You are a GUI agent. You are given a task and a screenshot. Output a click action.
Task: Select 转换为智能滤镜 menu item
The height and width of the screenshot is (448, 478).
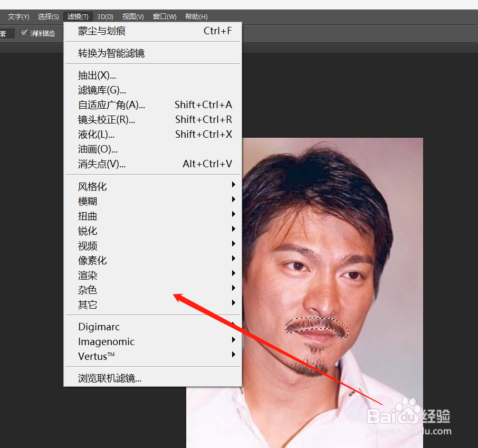(152, 53)
